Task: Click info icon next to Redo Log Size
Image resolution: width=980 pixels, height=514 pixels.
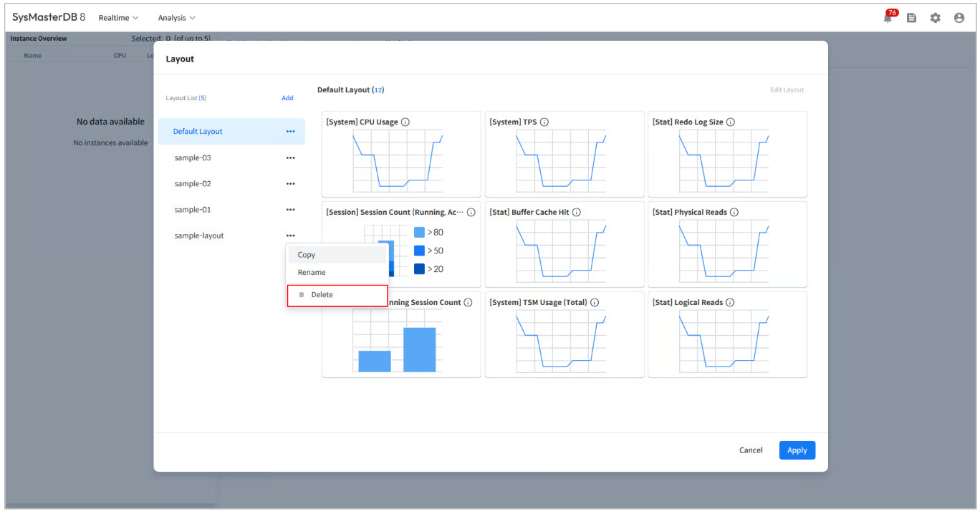Action: tap(731, 122)
